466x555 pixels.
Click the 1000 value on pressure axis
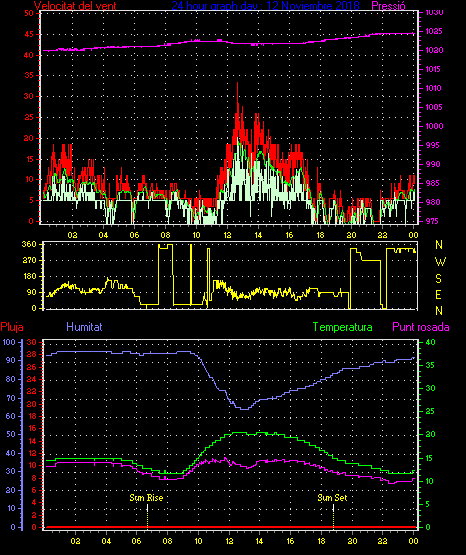[434, 126]
